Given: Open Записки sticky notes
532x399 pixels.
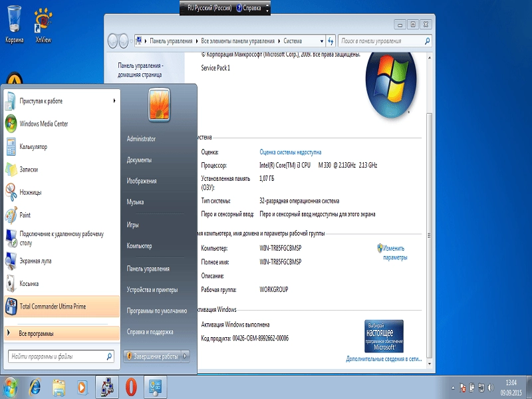Looking at the screenshot, I should click(x=62, y=170).
